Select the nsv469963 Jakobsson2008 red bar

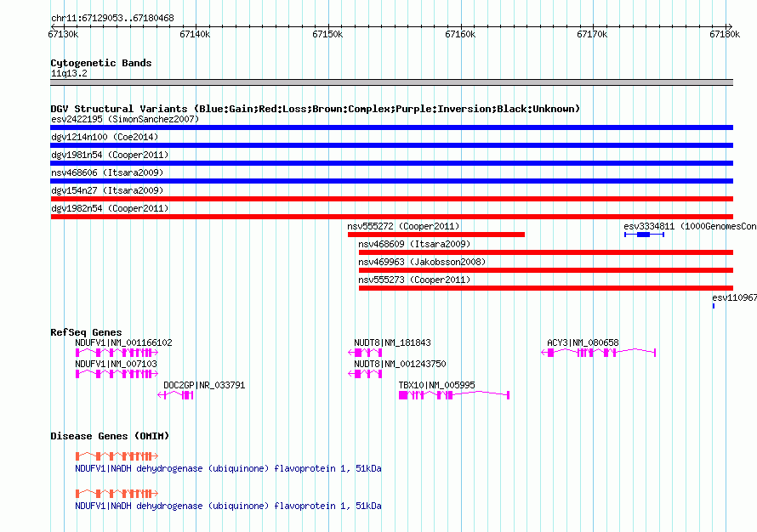(x=546, y=270)
